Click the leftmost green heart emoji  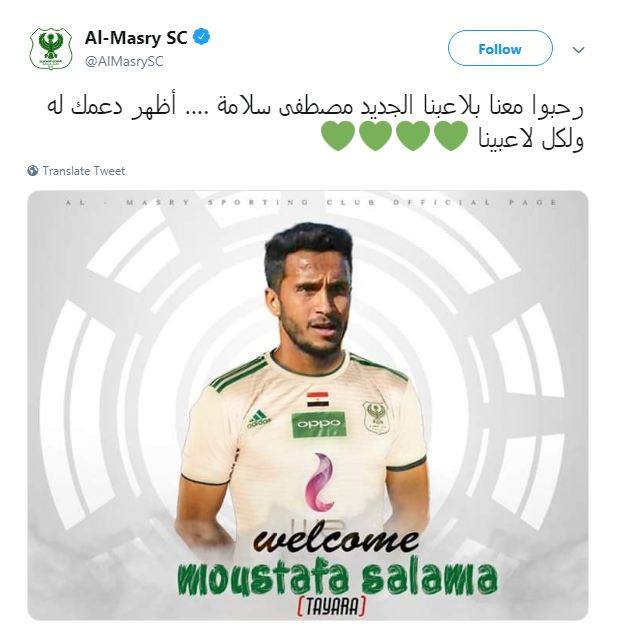pyautogui.click(x=338, y=136)
